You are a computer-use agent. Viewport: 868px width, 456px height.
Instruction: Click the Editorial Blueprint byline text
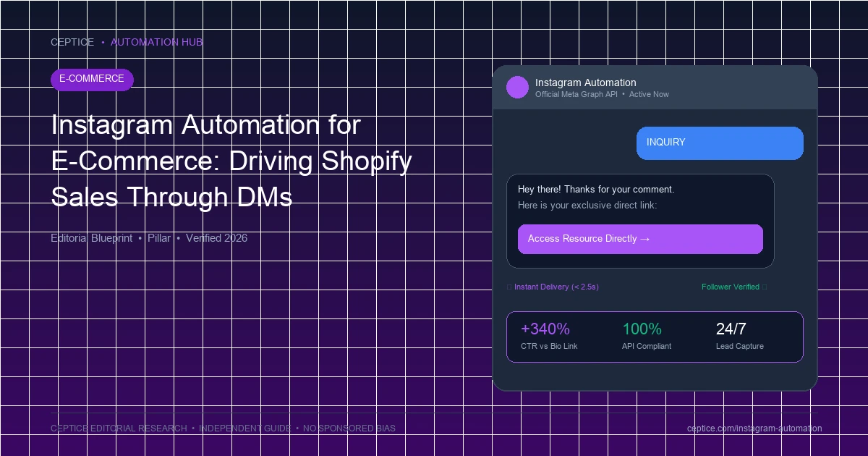click(92, 238)
